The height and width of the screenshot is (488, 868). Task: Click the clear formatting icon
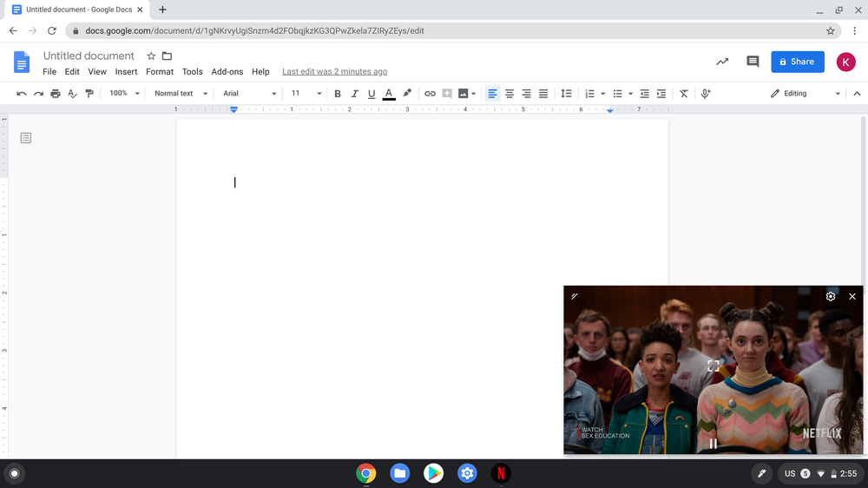684,94
